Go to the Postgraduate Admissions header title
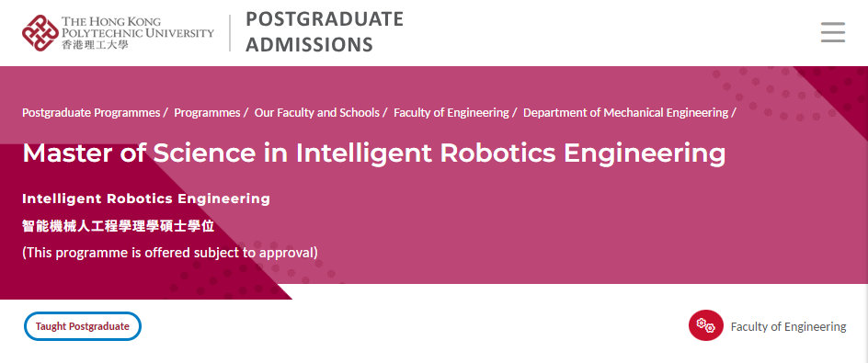 [x=325, y=31]
